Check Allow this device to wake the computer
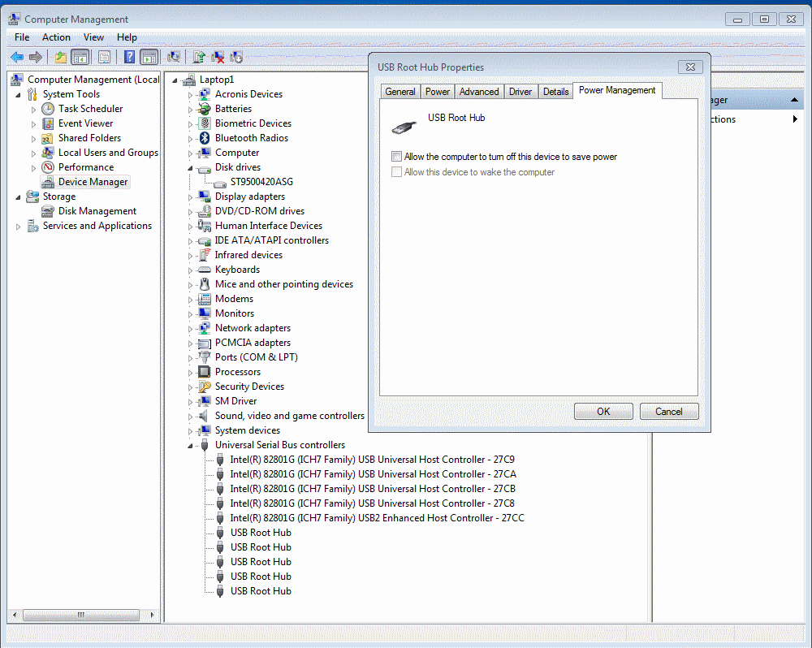 tap(396, 171)
